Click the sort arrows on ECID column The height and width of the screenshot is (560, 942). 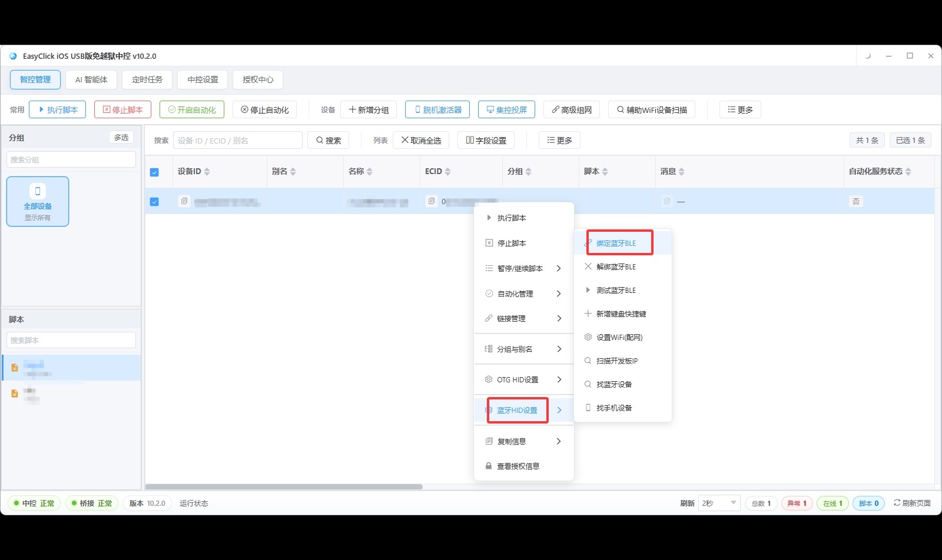tap(448, 172)
